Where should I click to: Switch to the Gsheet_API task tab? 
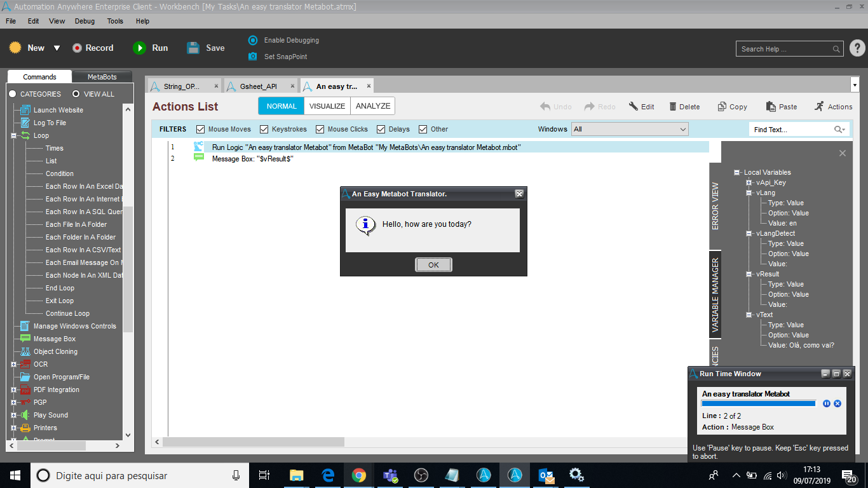point(258,86)
